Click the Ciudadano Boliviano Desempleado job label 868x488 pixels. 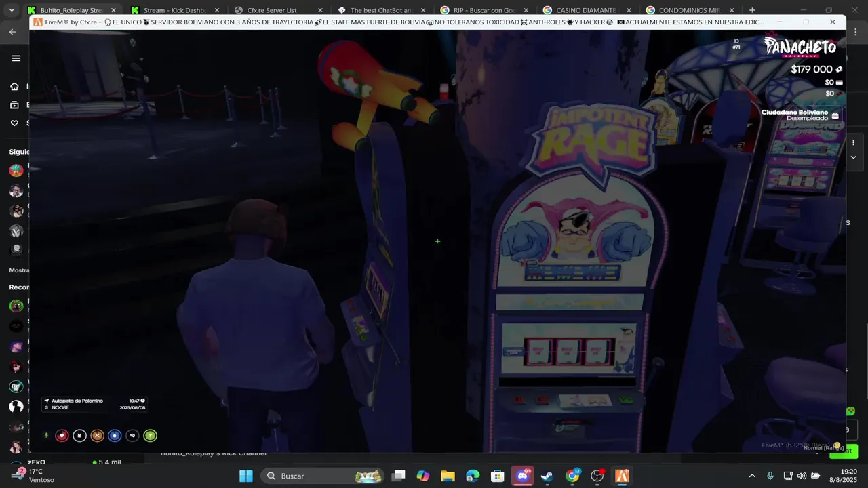coord(795,115)
